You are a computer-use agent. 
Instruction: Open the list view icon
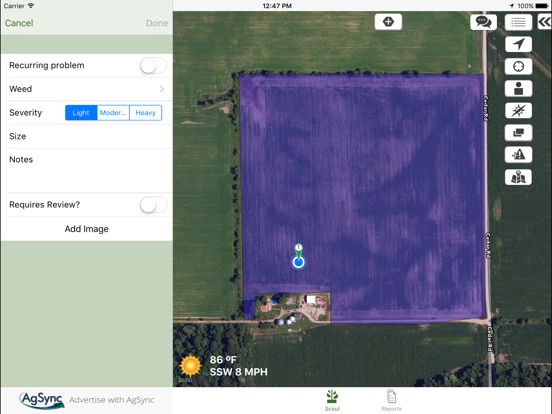click(518, 22)
